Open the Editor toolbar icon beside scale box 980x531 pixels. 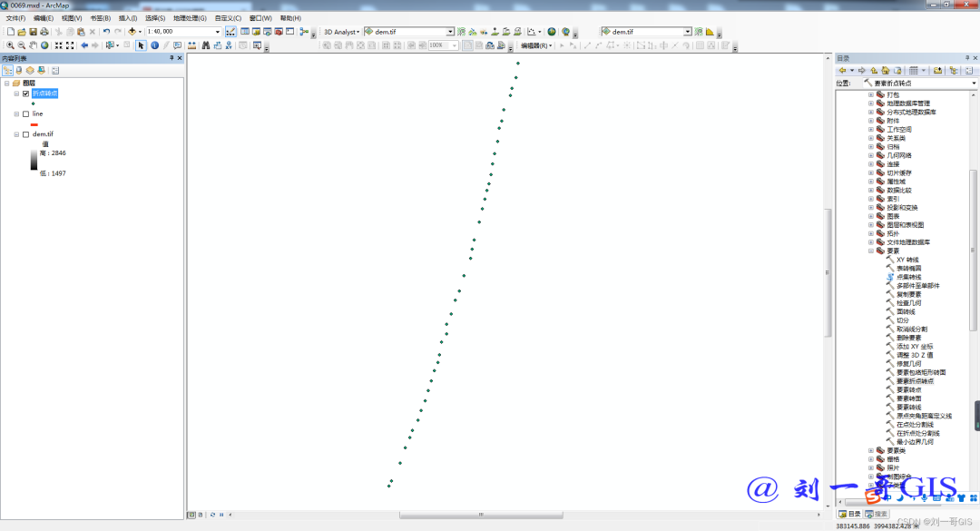(230, 31)
